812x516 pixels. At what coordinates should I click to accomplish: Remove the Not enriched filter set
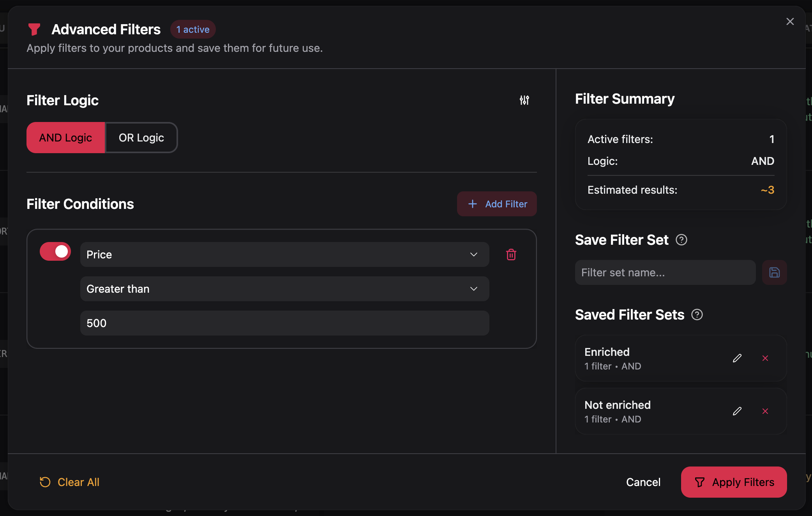tap(765, 411)
